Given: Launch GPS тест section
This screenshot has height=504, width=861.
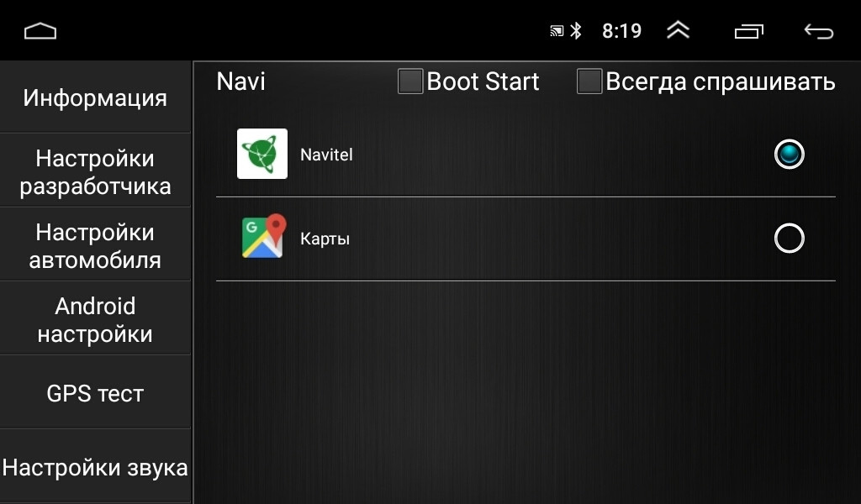Looking at the screenshot, I should (95, 393).
